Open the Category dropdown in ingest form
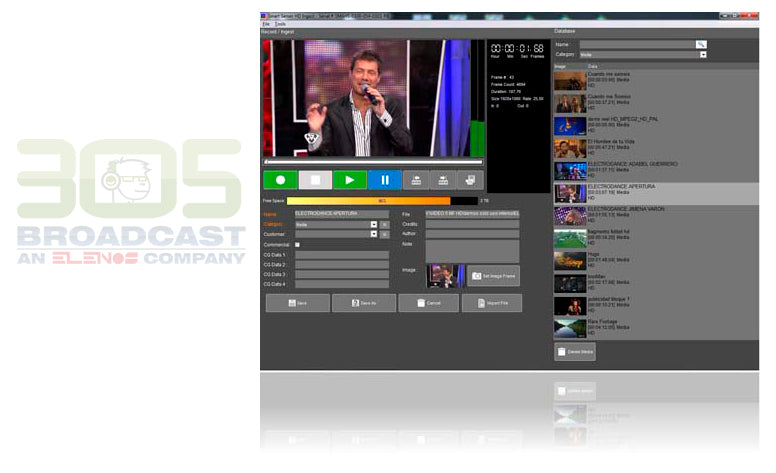 pos(373,224)
